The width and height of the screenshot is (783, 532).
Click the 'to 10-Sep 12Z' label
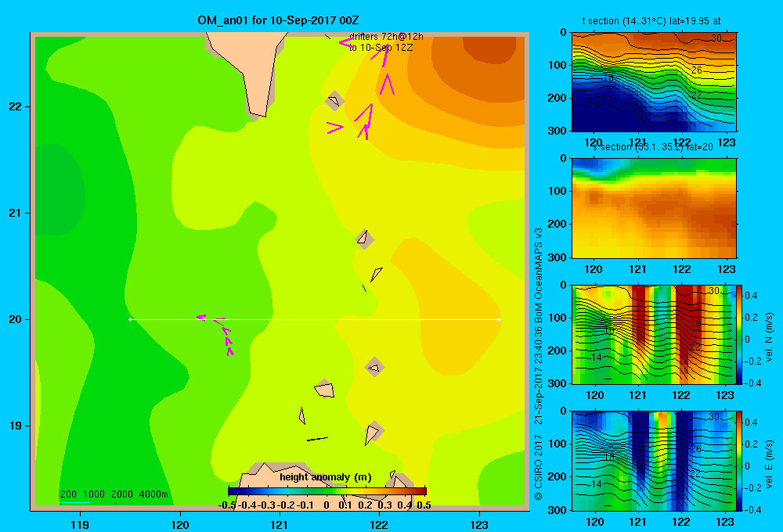(x=381, y=48)
